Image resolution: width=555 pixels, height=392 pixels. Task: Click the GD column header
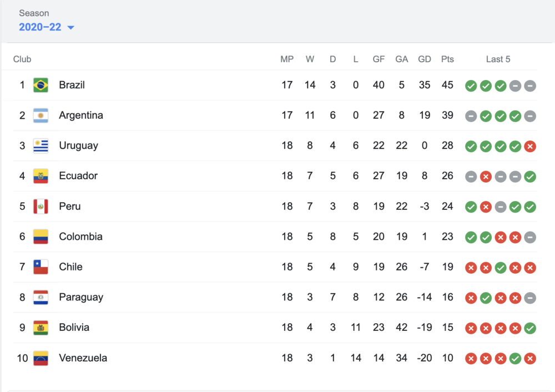(x=425, y=59)
